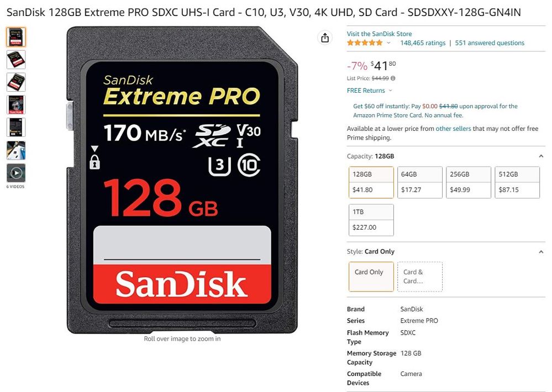Choose the 256GB capacity option
The height and width of the screenshot is (392, 552).
tap(468, 182)
